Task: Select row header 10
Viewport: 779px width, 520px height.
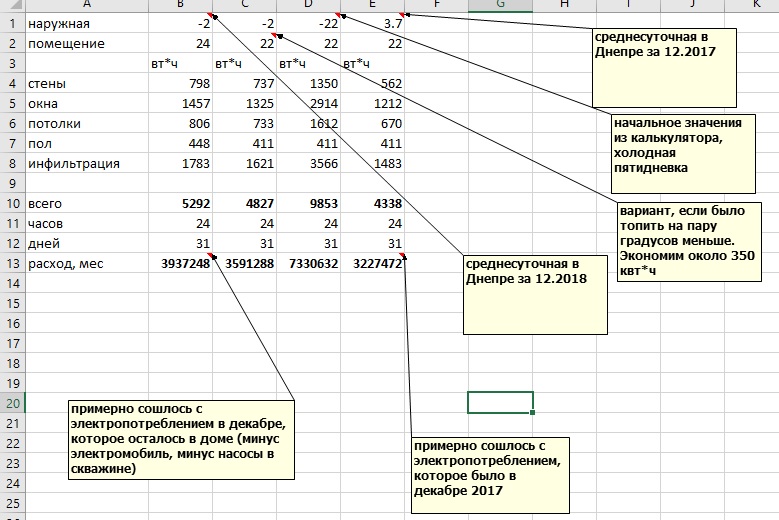Action: tap(12, 204)
